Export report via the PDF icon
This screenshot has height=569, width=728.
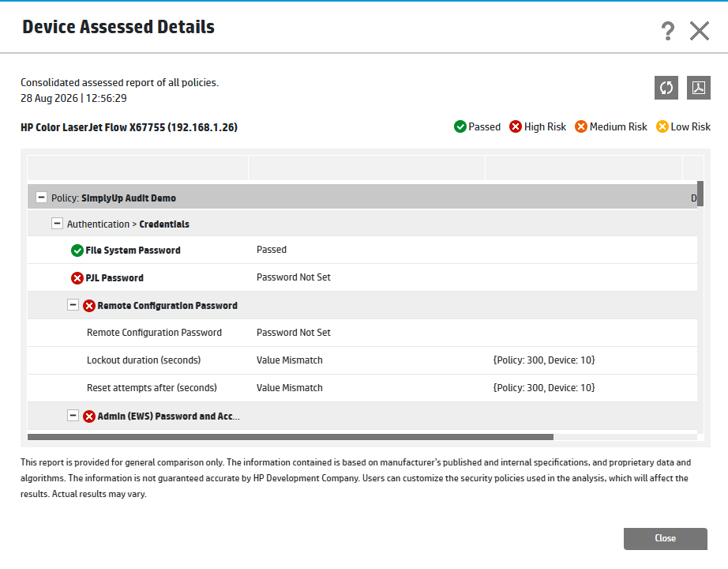[x=699, y=88]
